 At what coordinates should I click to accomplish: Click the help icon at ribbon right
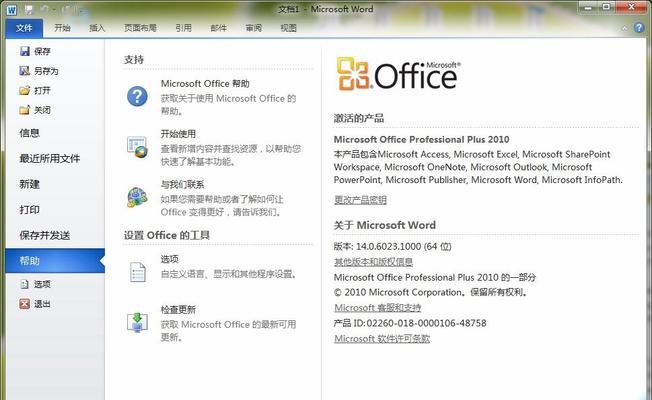[x=639, y=27]
